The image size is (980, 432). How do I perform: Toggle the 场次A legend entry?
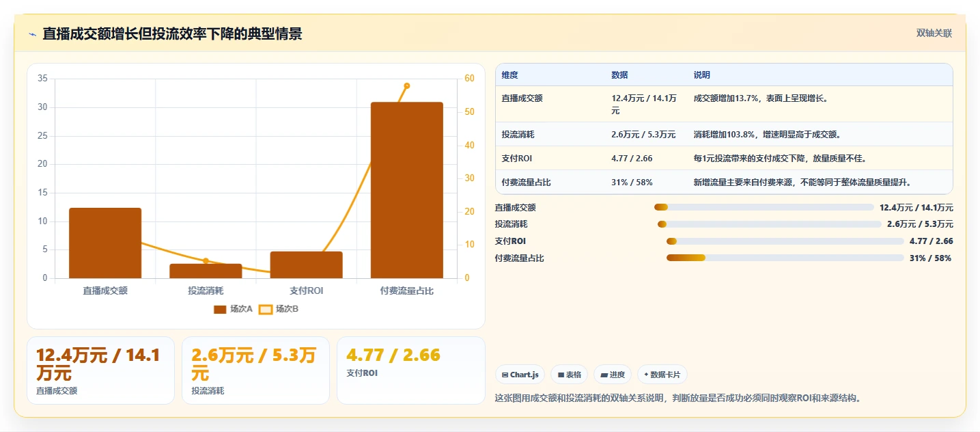pos(234,309)
